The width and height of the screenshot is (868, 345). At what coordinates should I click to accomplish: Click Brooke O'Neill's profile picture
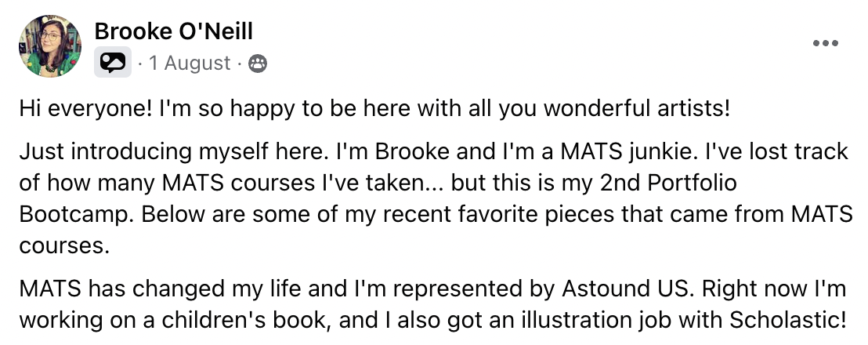(49, 46)
